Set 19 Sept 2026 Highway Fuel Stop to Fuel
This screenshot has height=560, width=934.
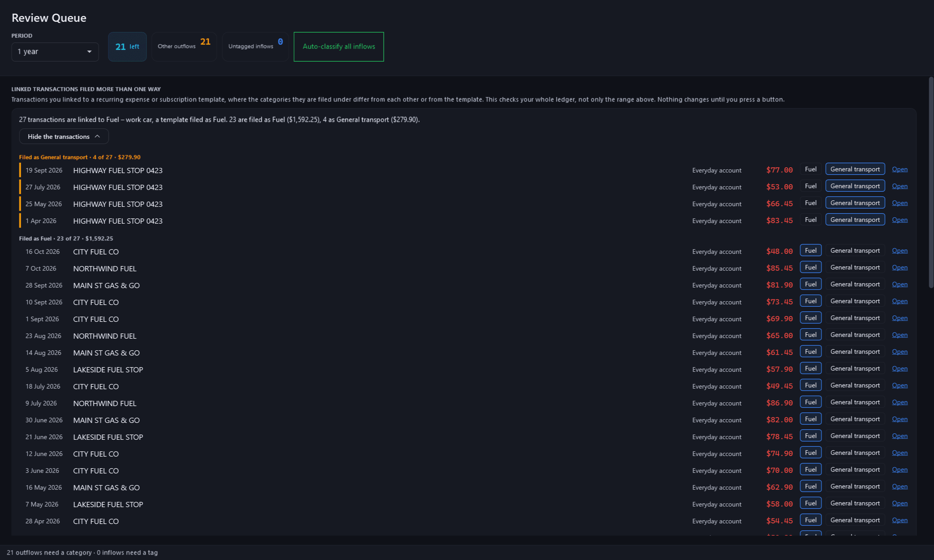810,169
